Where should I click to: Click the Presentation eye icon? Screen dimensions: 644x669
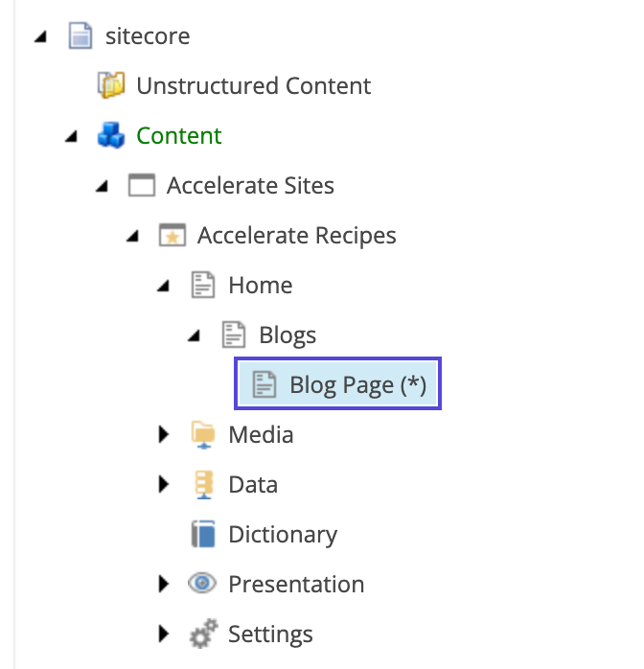click(203, 585)
